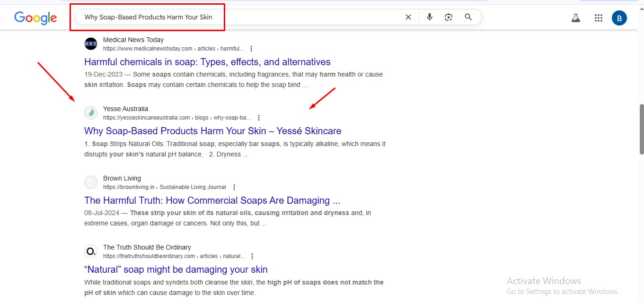644x303 pixels.
Task: Click the Yesse Australia site favicon
Action: pos(91,113)
